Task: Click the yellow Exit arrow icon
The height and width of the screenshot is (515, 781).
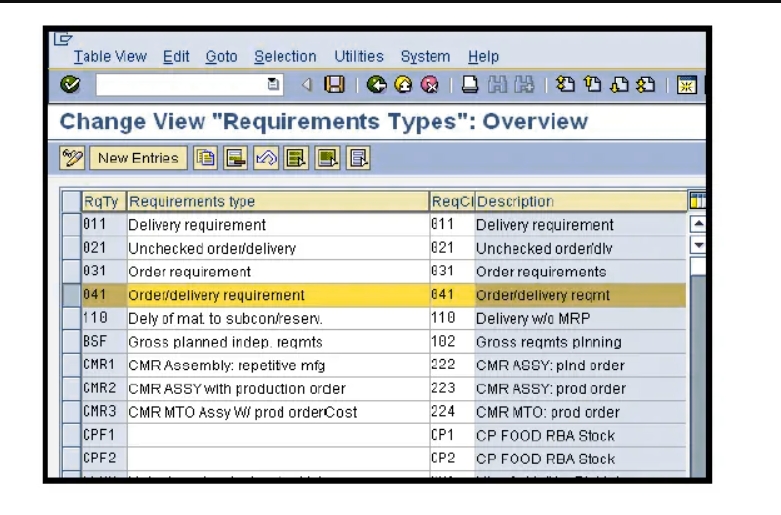Action: click(403, 84)
